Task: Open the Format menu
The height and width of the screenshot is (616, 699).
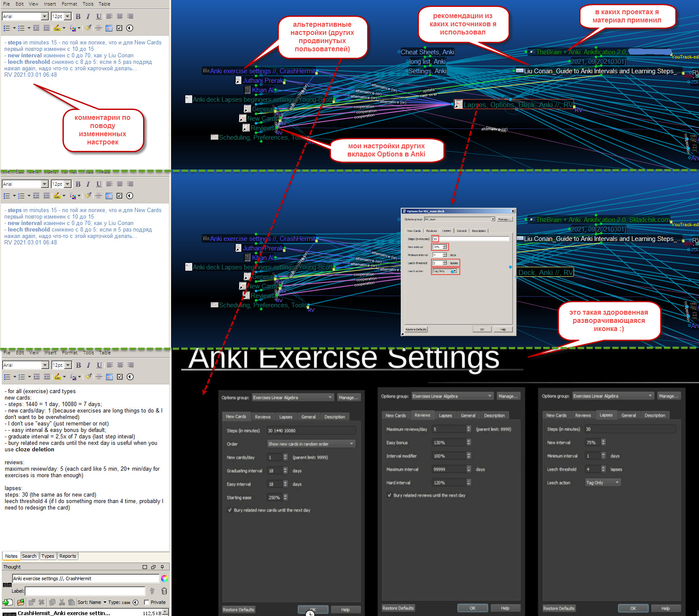Action: coord(69,3)
